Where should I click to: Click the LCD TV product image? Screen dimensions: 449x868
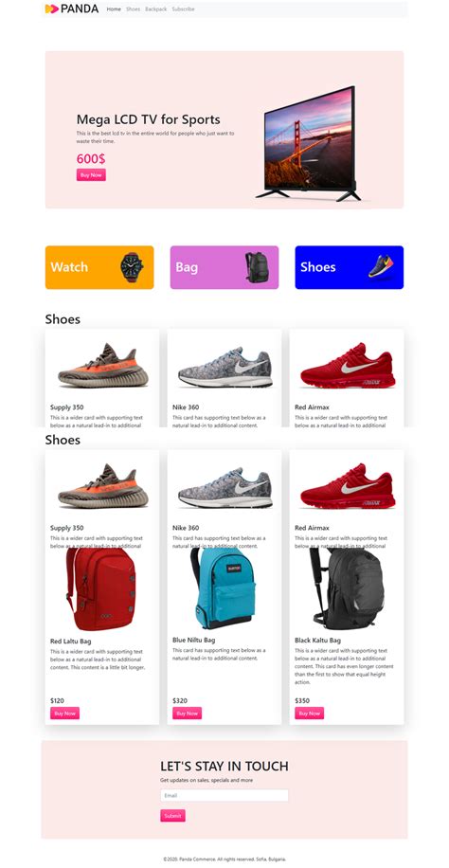(x=309, y=144)
